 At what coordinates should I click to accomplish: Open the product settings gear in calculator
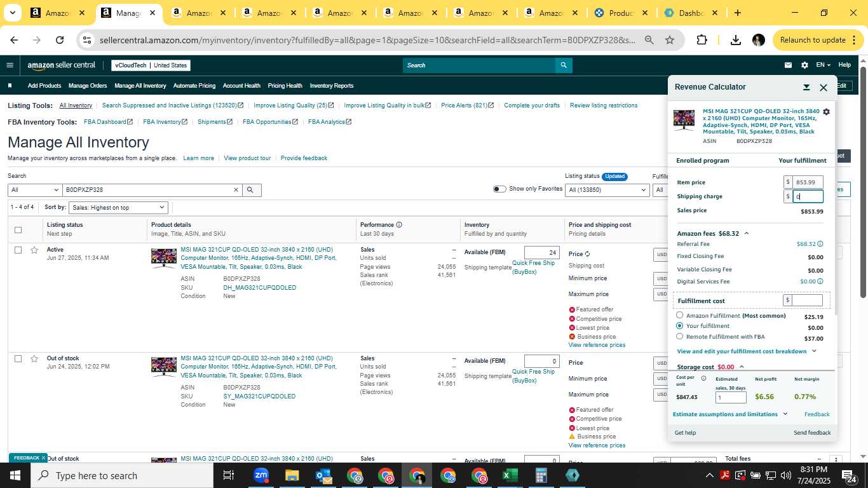(826, 112)
